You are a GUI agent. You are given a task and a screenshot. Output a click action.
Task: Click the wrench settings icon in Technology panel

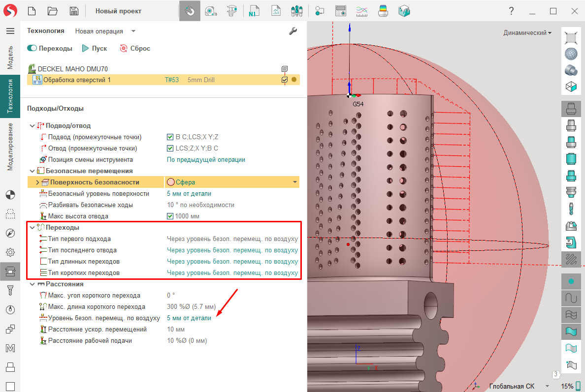pos(292,31)
